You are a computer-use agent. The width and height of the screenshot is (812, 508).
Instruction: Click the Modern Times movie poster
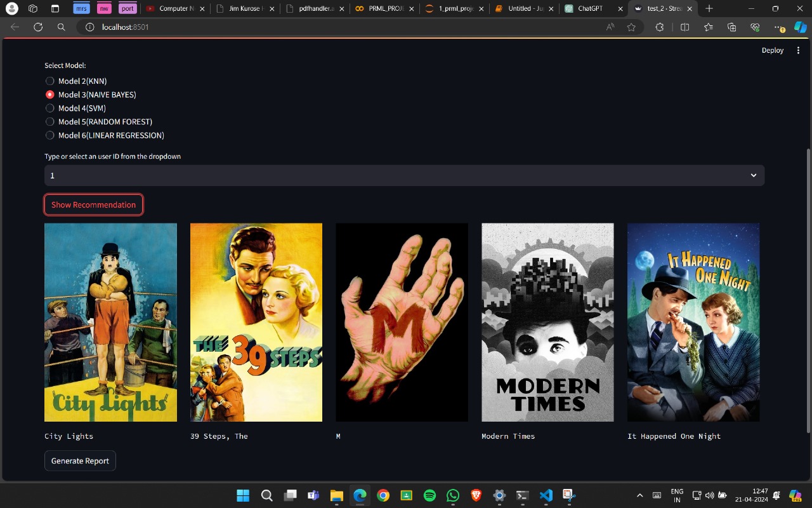547,322
